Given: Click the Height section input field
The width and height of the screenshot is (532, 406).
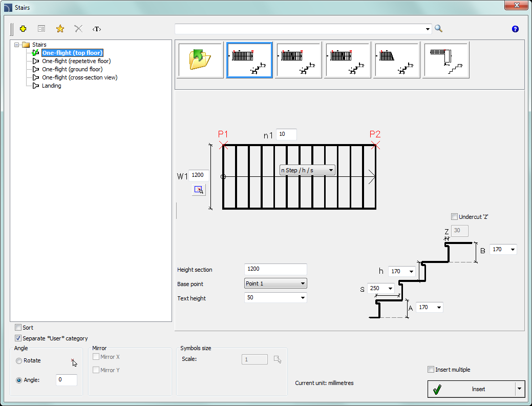Looking at the screenshot, I should 275,269.
